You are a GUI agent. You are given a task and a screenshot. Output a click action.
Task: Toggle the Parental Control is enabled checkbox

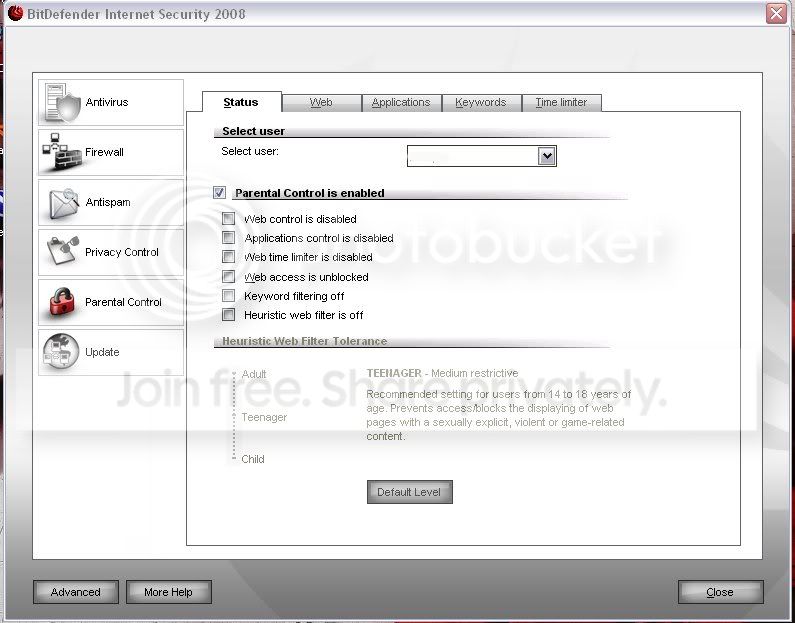tap(220, 193)
